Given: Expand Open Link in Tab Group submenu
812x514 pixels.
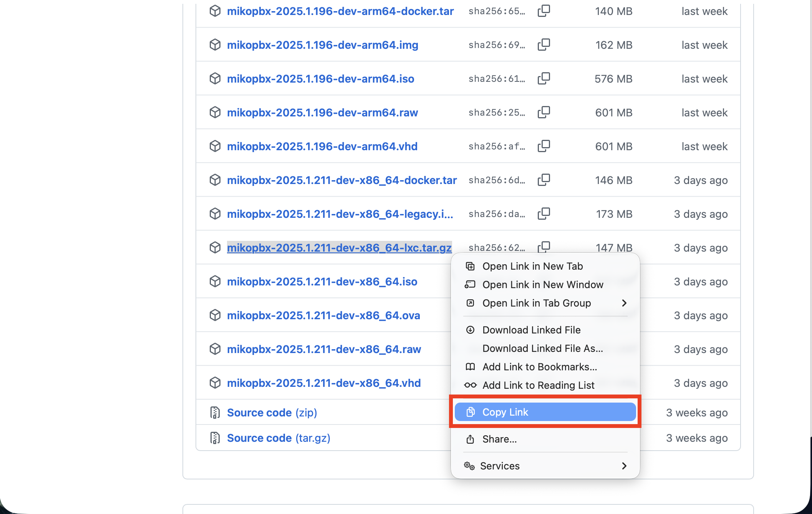Looking at the screenshot, I should 624,303.
